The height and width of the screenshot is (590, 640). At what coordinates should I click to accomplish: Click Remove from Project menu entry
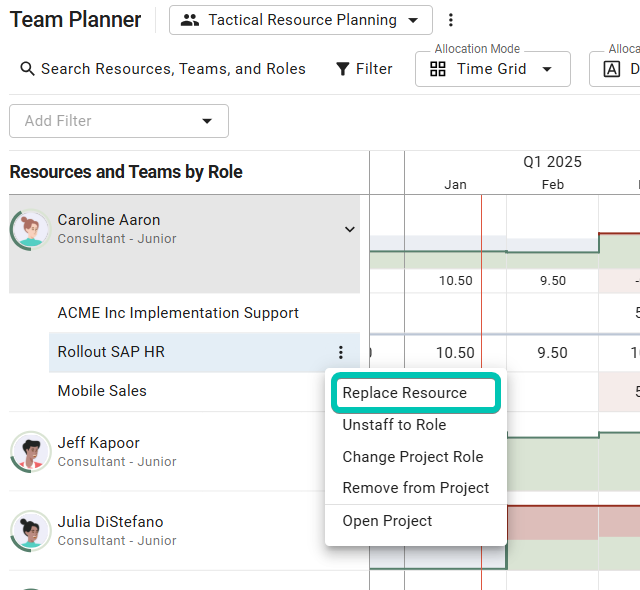pos(416,488)
